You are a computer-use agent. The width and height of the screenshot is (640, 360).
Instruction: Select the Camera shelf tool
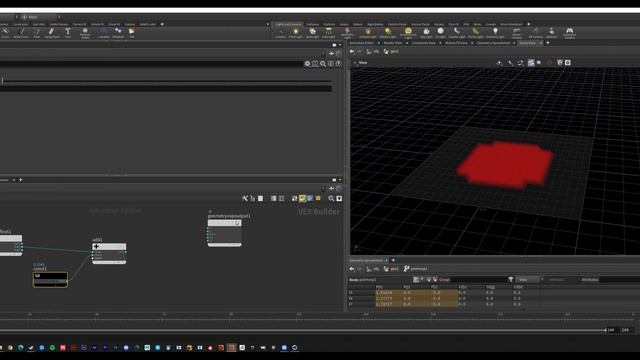280,33
